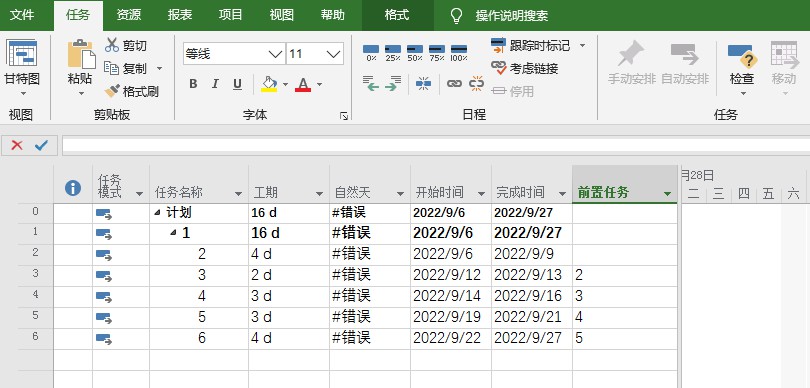Click the Move (移动) task button
This screenshot has height=388, width=810.
point(784,62)
